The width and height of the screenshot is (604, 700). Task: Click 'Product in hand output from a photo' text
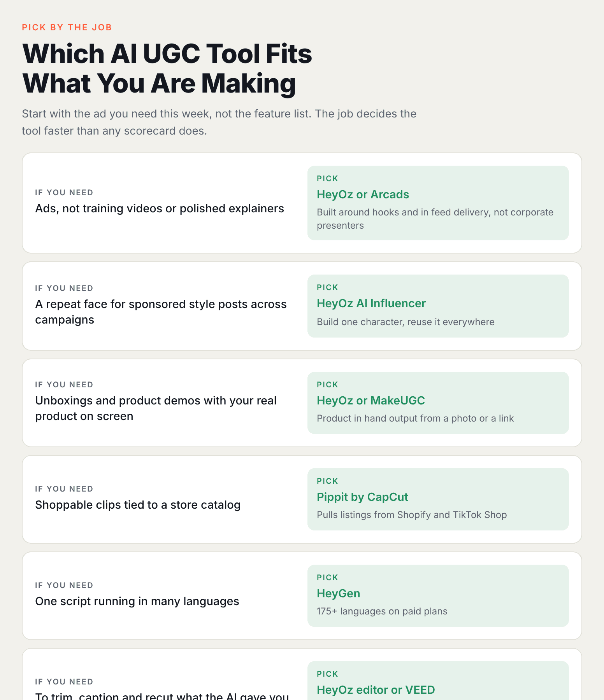coord(415,418)
